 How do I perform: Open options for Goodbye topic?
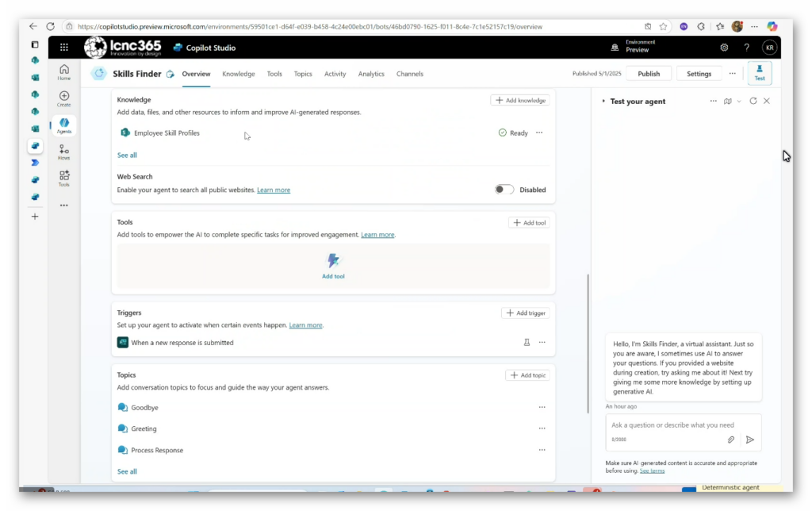tap(542, 407)
